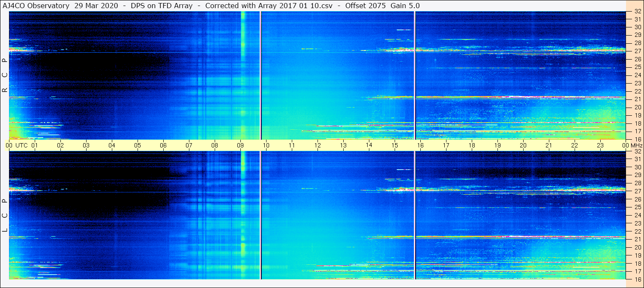
Task: Click the 05 hour label on time axis
Action: [138, 145]
